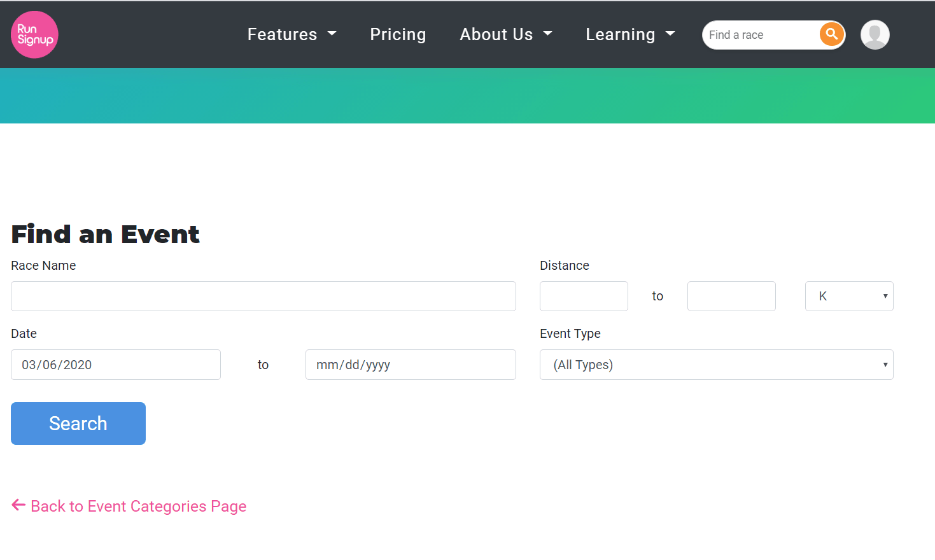Click the Race Name text field
935x560 pixels.
(x=263, y=297)
